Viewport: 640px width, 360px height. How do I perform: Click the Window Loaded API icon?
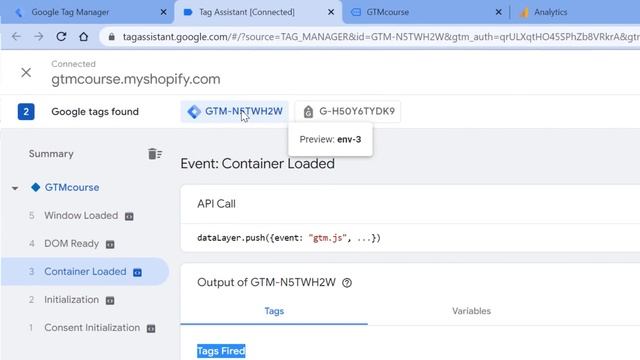pyautogui.click(x=129, y=216)
